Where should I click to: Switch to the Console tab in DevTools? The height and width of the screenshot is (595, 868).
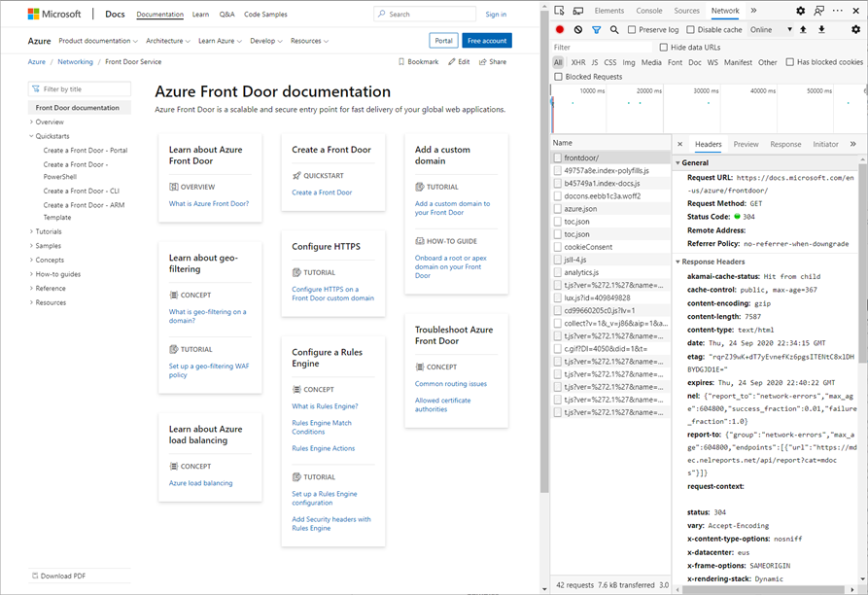[x=649, y=11]
